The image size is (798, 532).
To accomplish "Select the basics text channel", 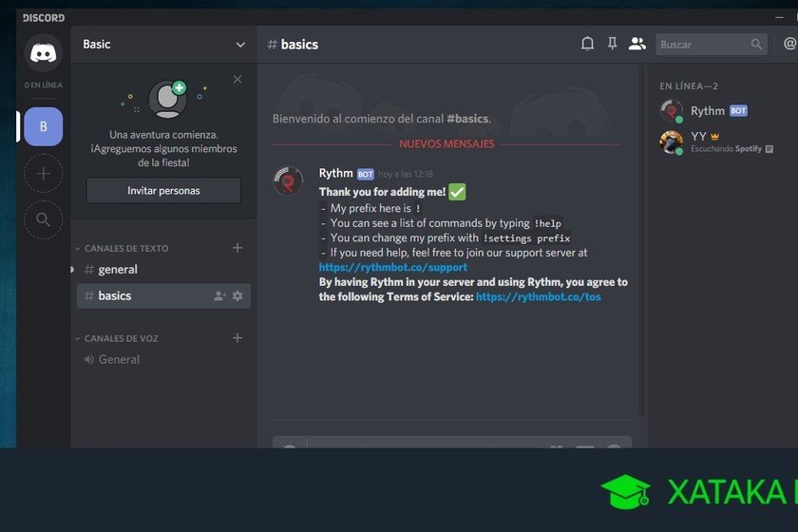I will coord(162,295).
